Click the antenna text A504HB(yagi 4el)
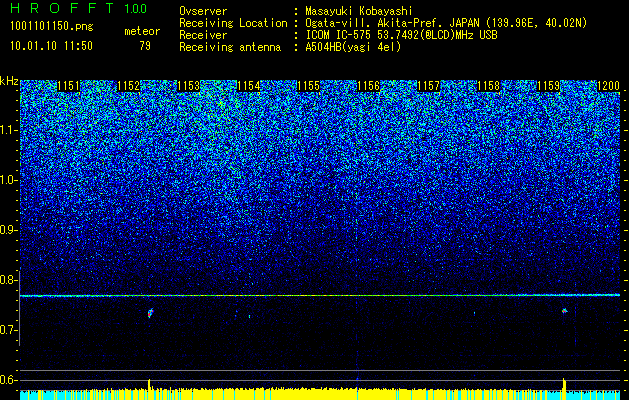Screen dimensions: 629x400 (353, 47)
